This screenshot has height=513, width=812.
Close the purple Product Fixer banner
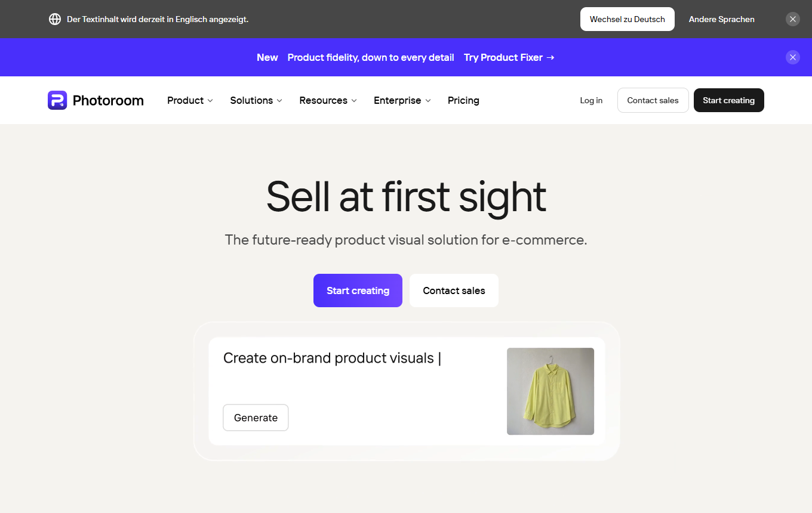793,57
